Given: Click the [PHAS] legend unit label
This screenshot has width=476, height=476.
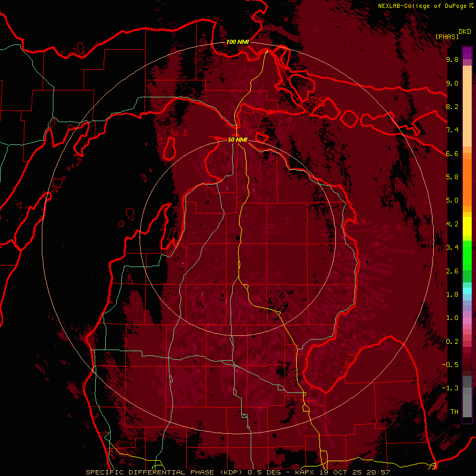Looking at the screenshot, I should (447, 36).
